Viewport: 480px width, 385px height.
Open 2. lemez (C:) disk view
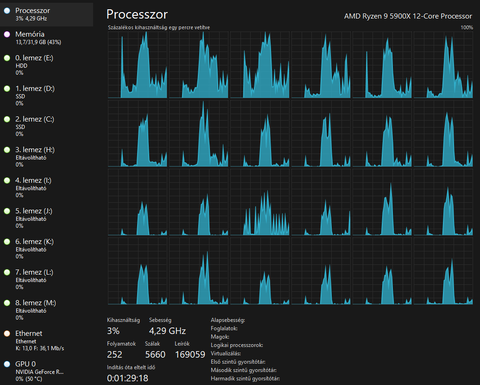pyautogui.click(x=46, y=126)
